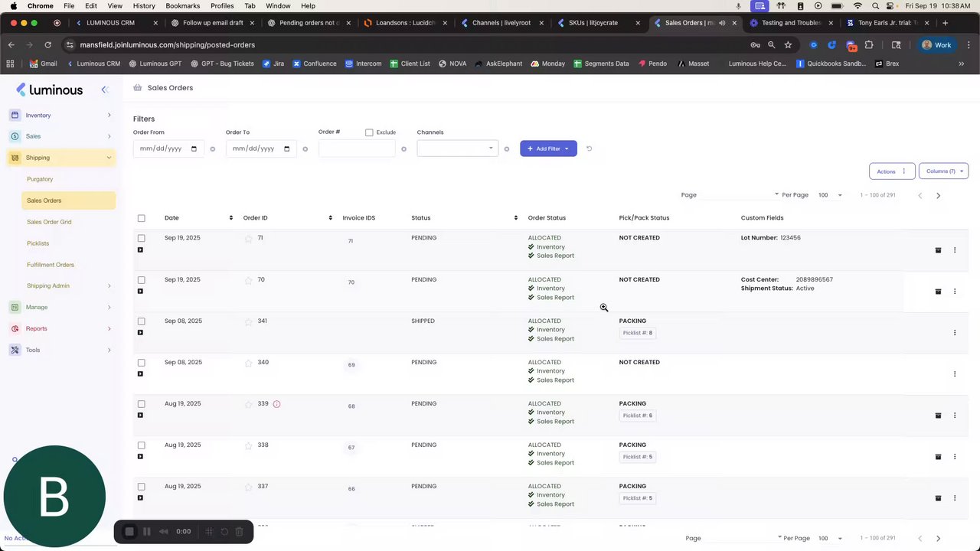Expand the Sales sidebar section
The image size is (980, 551).
pyautogui.click(x=61, y=136)
